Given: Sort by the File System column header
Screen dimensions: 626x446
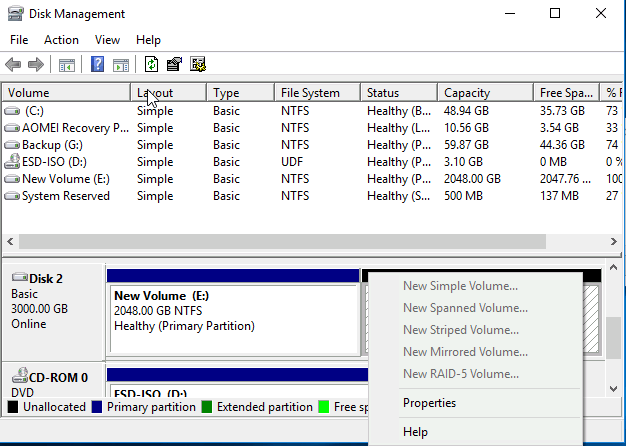Looking at the screenshot, I should [x=318, y=93].
